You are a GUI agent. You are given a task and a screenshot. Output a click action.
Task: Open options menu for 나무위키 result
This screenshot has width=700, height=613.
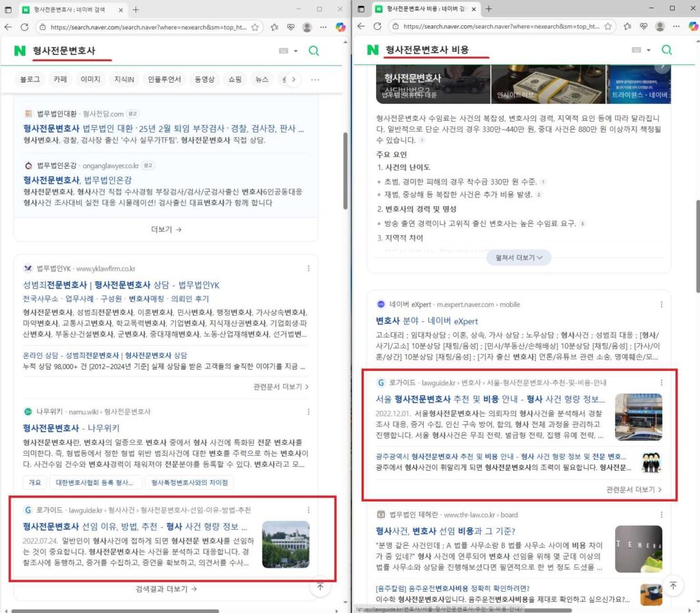point(308,411)
